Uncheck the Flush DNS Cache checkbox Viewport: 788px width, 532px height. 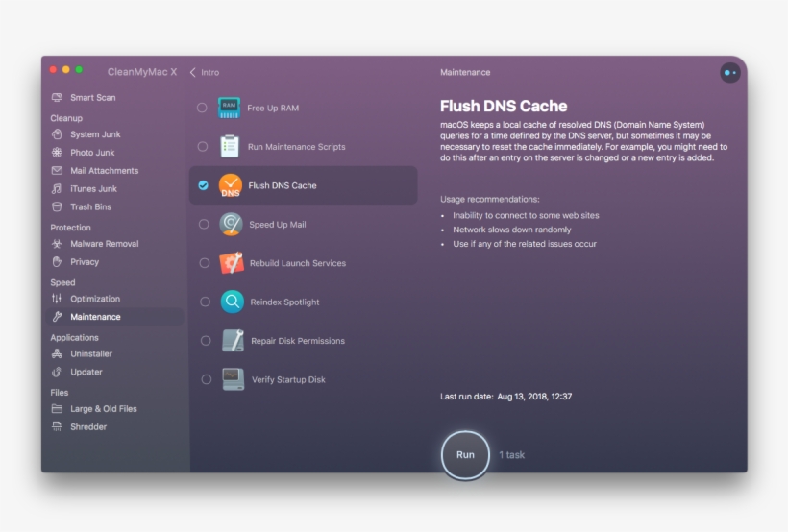click(203, 185)
